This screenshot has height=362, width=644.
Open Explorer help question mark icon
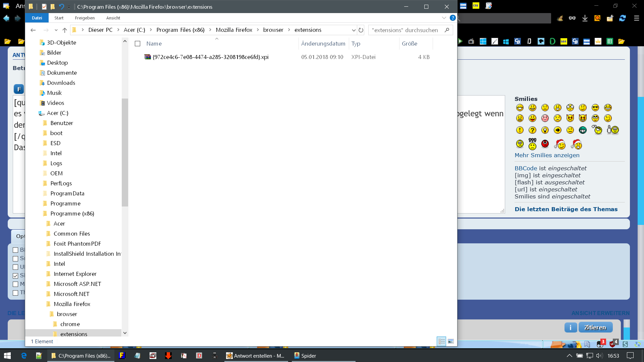[452, 18]
